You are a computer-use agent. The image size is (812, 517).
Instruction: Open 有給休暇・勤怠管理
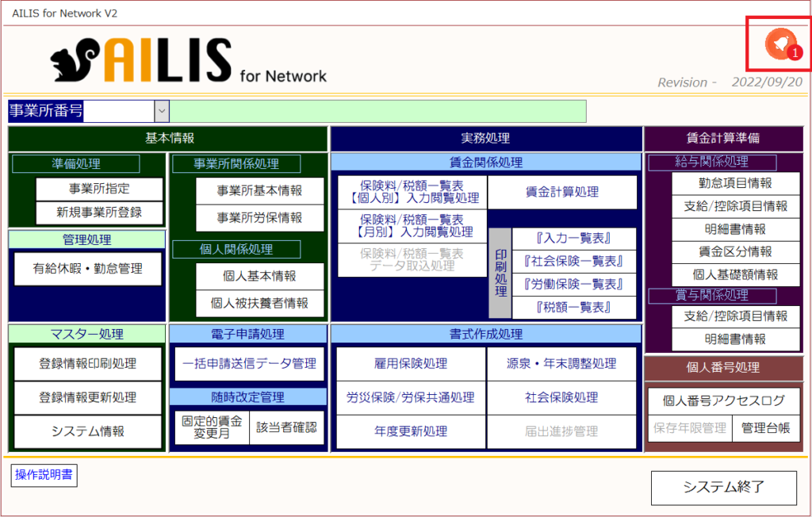tap(88, 269)
